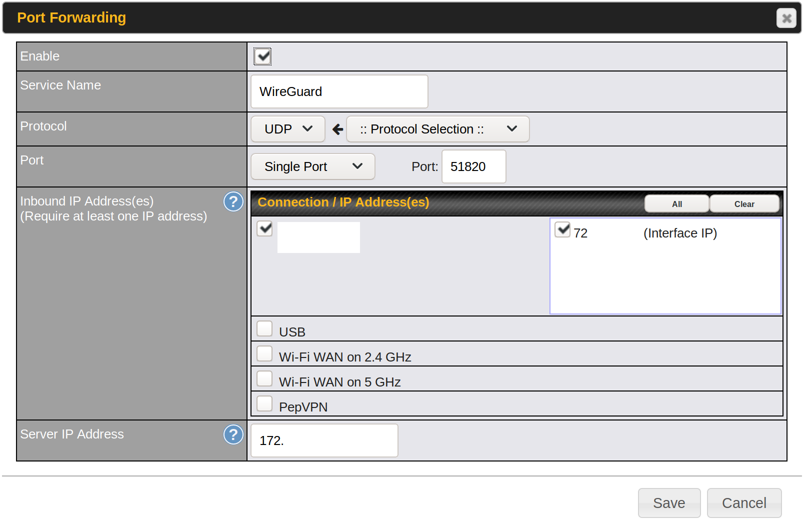
Task: Save the port forwarding rule
Action: (669, 503)
